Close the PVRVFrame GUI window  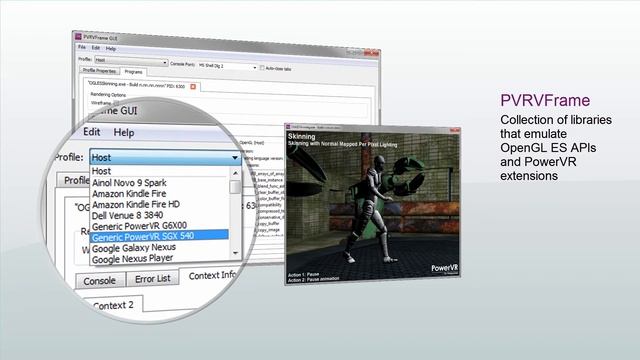point(371,53)
